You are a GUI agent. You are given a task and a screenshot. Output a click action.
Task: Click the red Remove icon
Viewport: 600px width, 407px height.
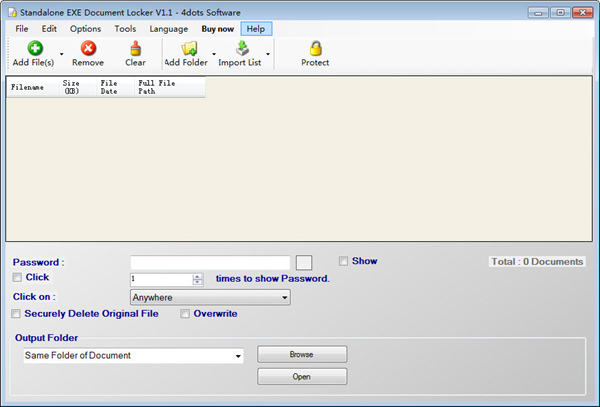pos(88,48)
